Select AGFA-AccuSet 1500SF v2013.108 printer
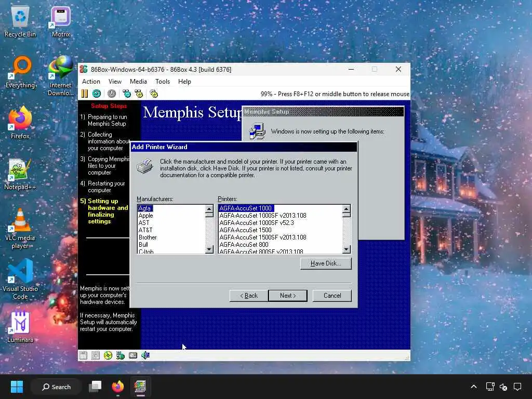Screen dimensions: 532x399 (x=262, y=237)
